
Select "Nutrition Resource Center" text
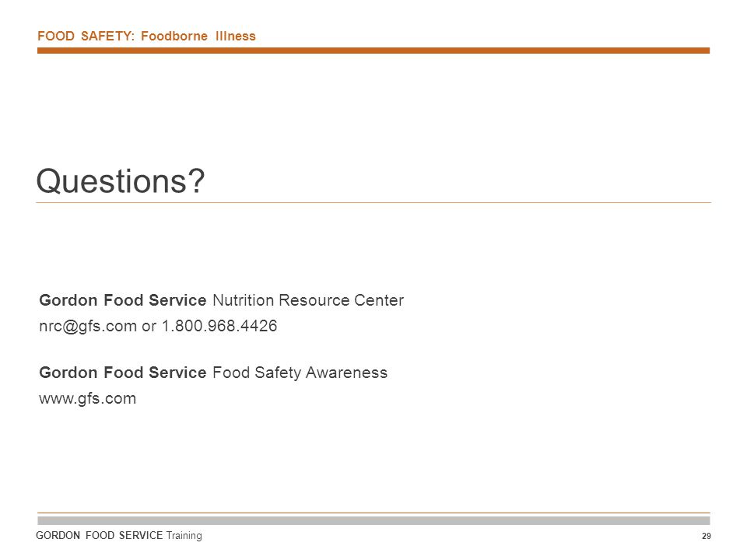308,300
